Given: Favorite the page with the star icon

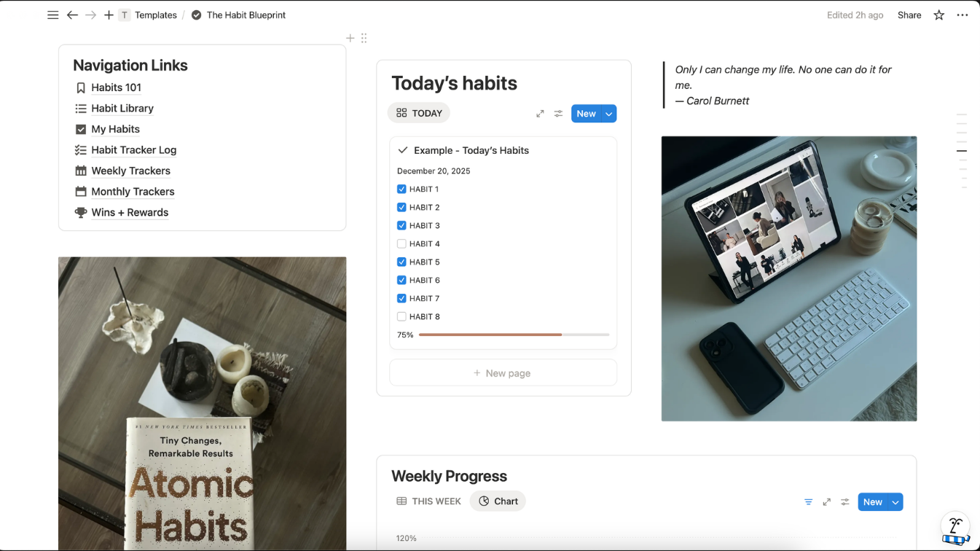Looking at the screenshot, I should point(939,15).
